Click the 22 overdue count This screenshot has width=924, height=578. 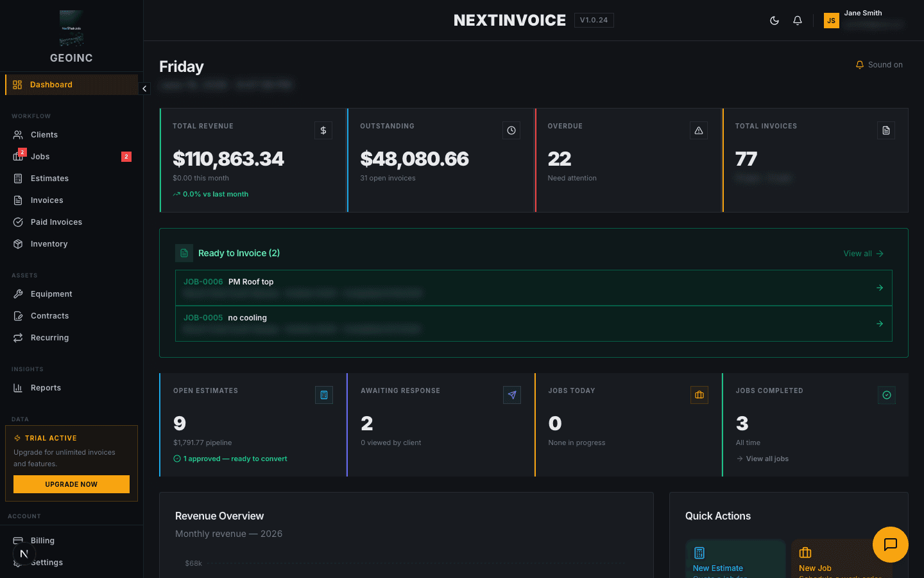click(560, 159)
